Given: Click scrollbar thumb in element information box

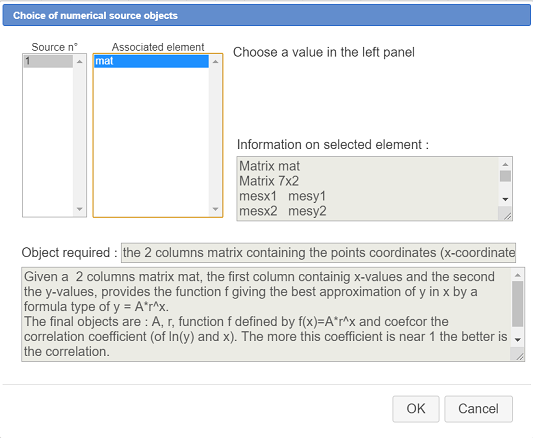Looking at the screenshot, I should pos(505,176).
